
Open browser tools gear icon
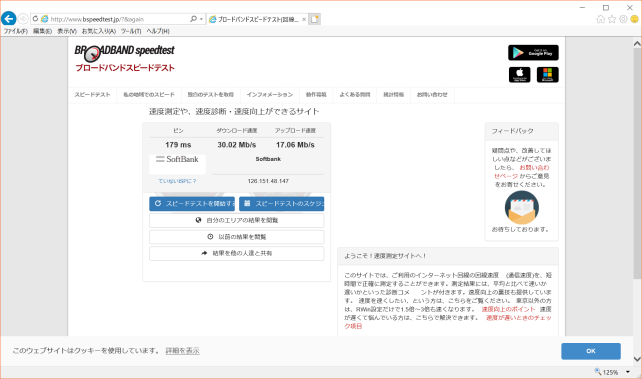tap(623, 19)
